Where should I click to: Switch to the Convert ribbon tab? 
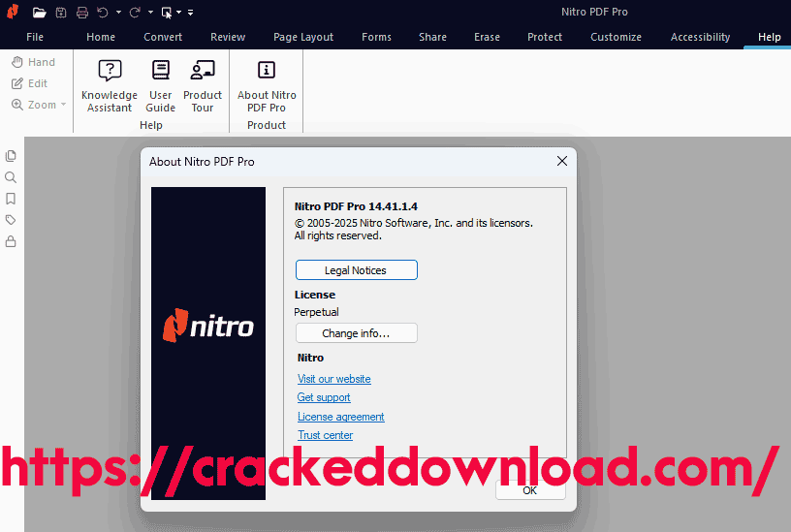(x=163, y=37)
